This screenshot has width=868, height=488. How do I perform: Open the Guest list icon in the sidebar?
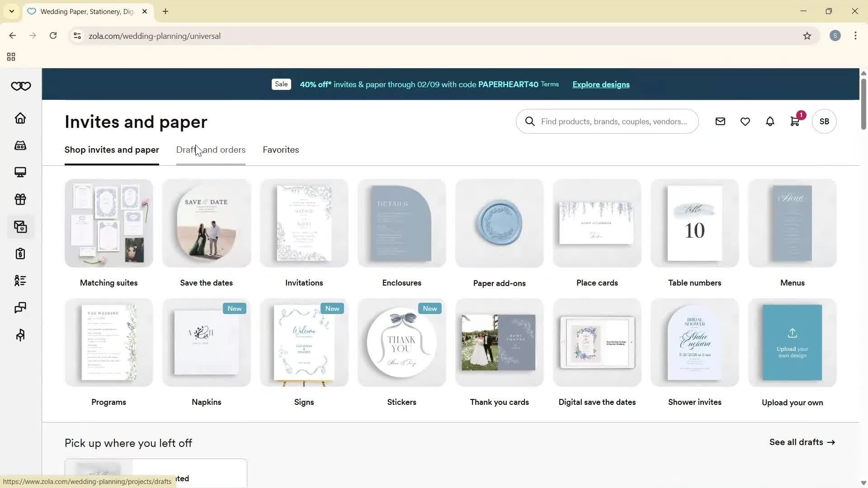pyautogui.click(x=20, y=281)
